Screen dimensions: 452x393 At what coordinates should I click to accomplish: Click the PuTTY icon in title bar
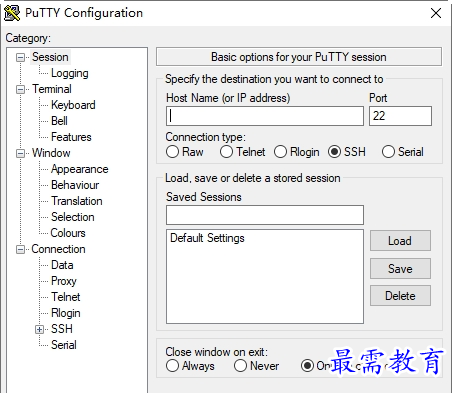coord(12,13)
